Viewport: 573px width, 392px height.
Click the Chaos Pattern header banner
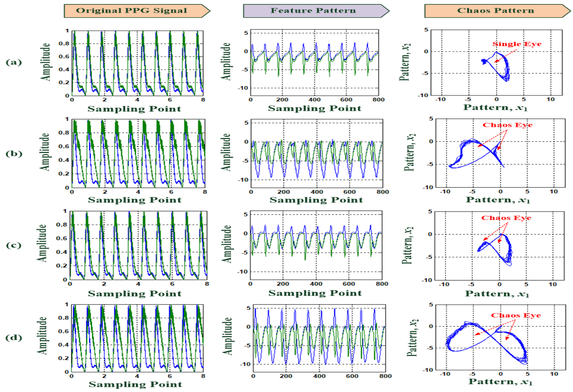497,11
